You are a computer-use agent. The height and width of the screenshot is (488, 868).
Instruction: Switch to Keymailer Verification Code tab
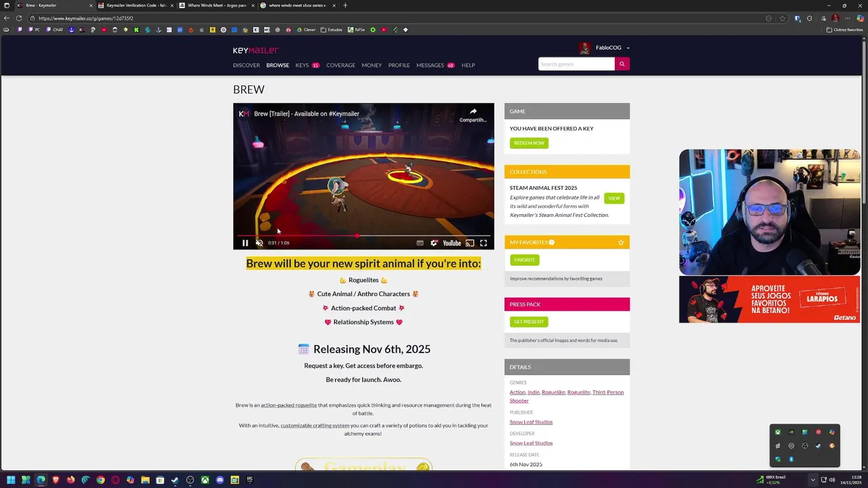point(136,5)
